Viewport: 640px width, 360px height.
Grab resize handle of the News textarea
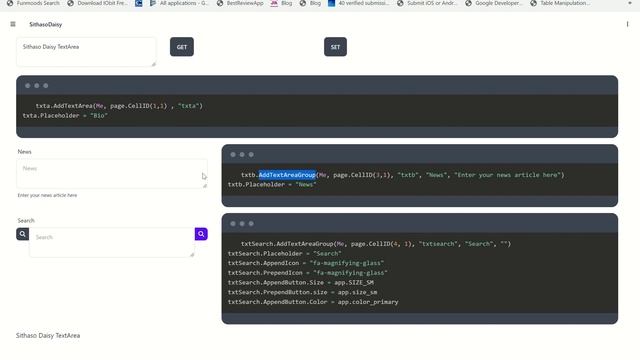coord(205,186)
